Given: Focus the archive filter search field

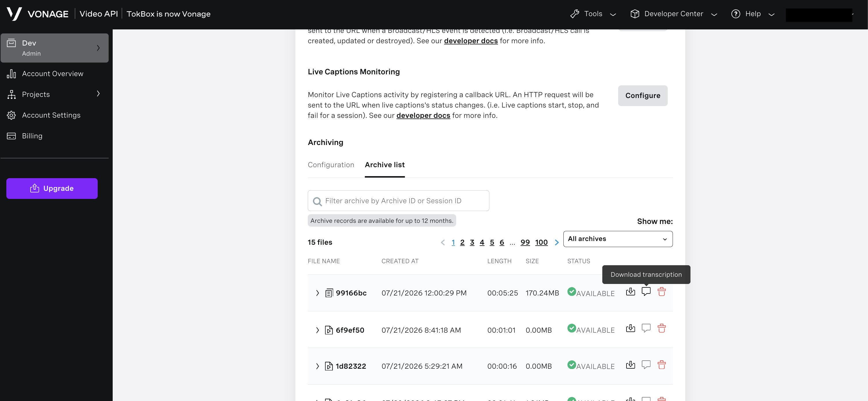Looking at the screenshot, I should 398,201.
